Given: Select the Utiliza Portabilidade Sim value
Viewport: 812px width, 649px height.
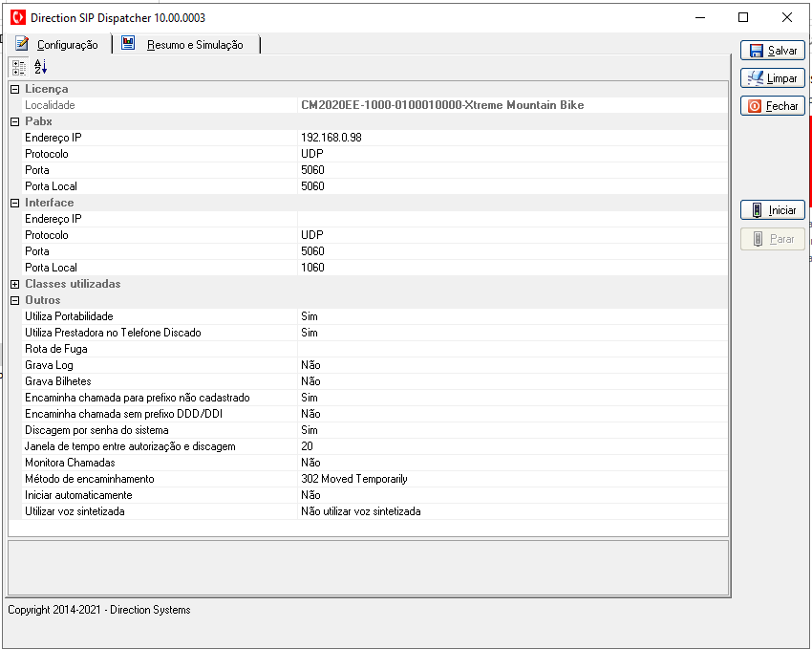Looking at the screenshot, I should (x=513, y=316).
